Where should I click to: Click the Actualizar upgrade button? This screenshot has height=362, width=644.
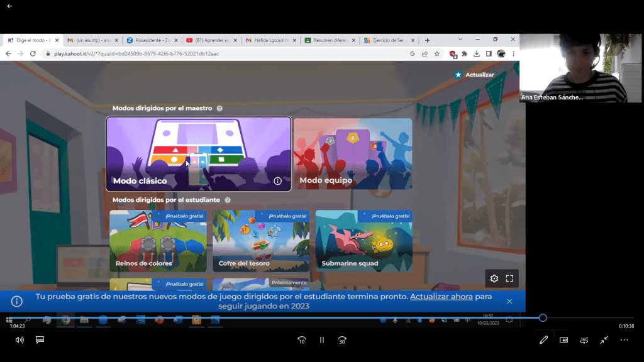click(474, 75)
